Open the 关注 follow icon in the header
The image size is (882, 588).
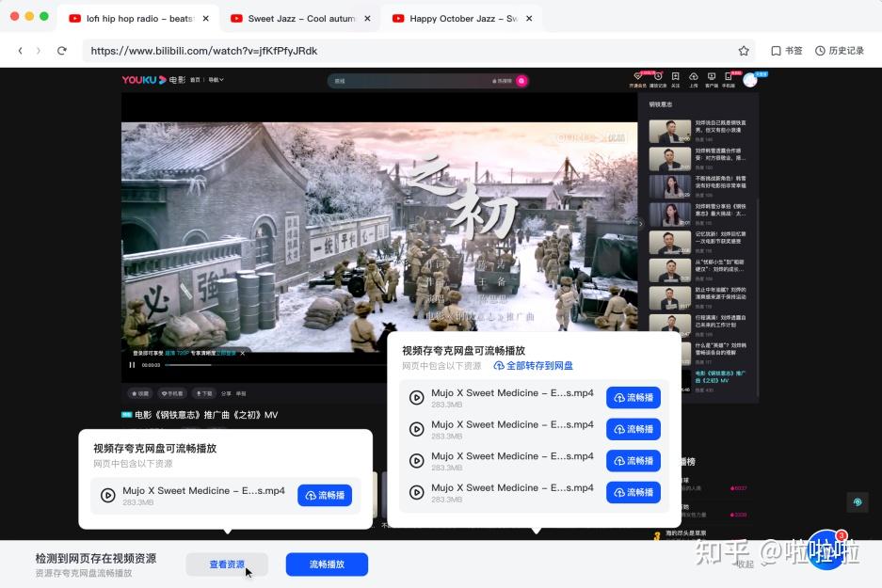[x=675, y=77]
